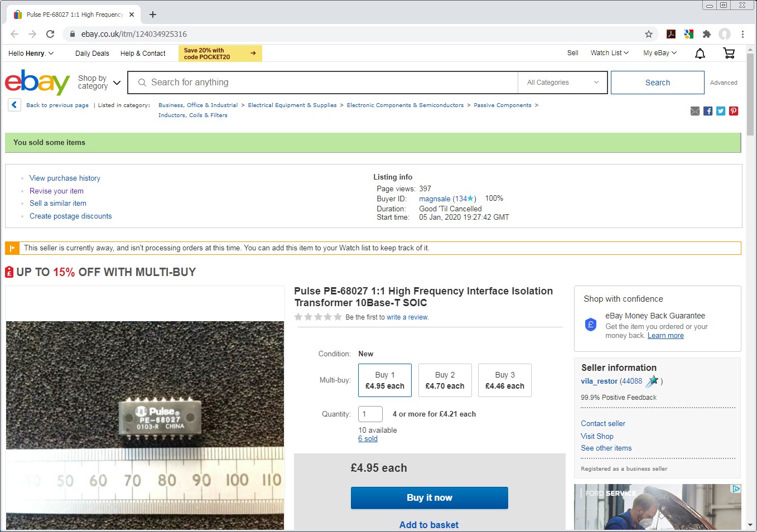Open the Shop by category dropdown
Screen dimensions: 757x532
[99, 83]
